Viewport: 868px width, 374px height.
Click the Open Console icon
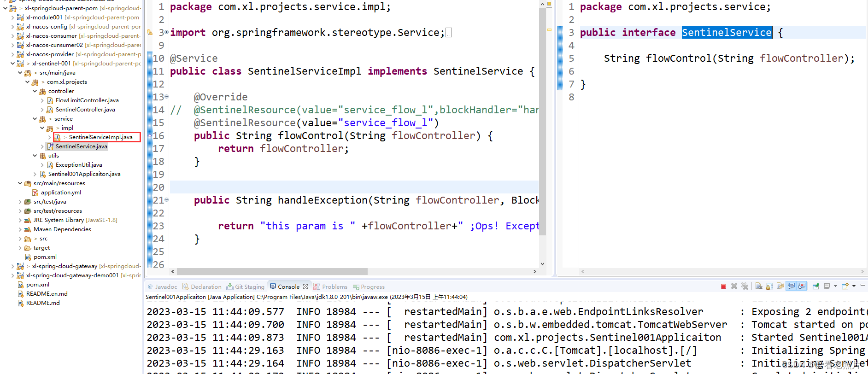coord(845,286)
